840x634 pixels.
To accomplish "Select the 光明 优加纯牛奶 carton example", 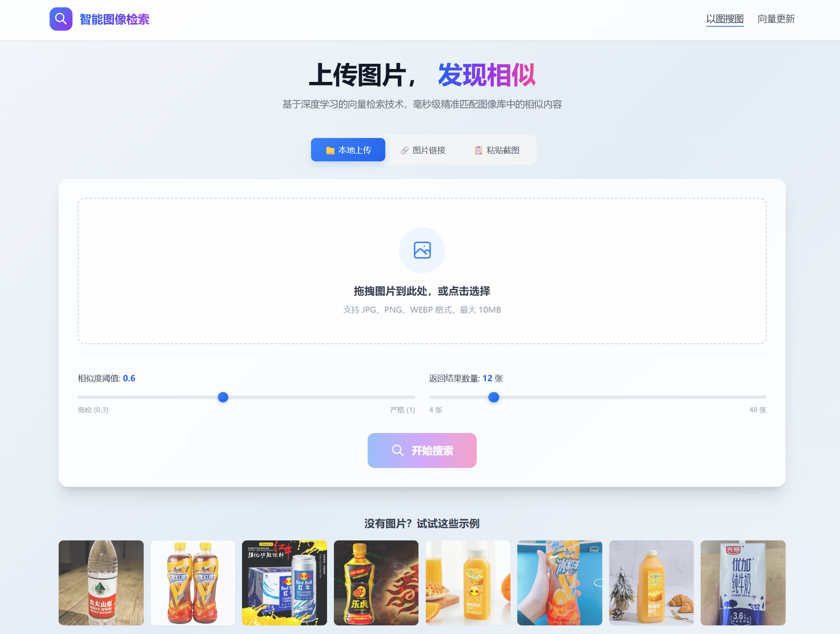I will [743, 583].
